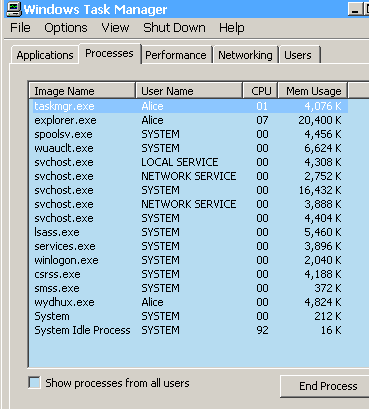Image resolution: width=369 pixels, height=409 pixels.
Task: Select svchost.exe using 16,432 K memory
Action: click(189, 190)
